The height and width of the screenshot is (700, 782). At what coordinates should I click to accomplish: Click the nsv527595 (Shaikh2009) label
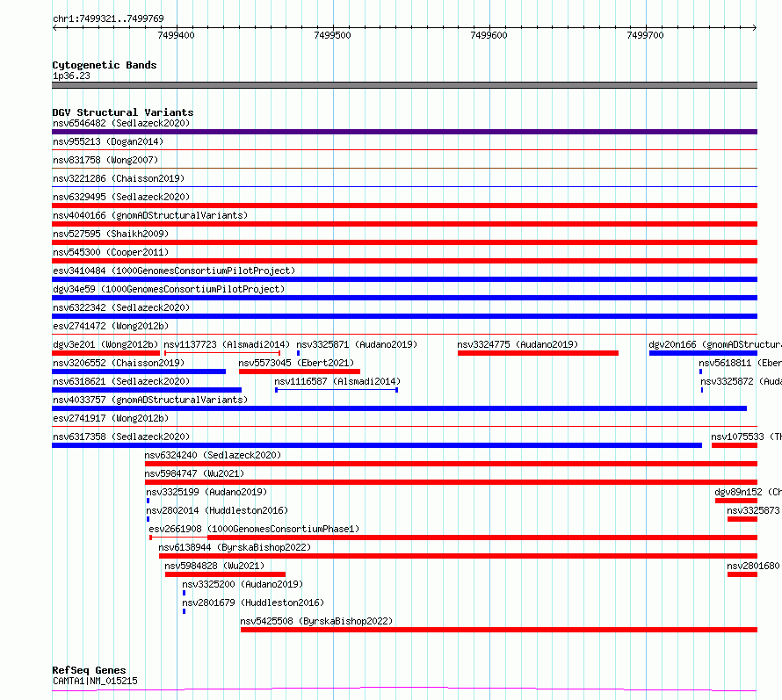pos(111,234)
